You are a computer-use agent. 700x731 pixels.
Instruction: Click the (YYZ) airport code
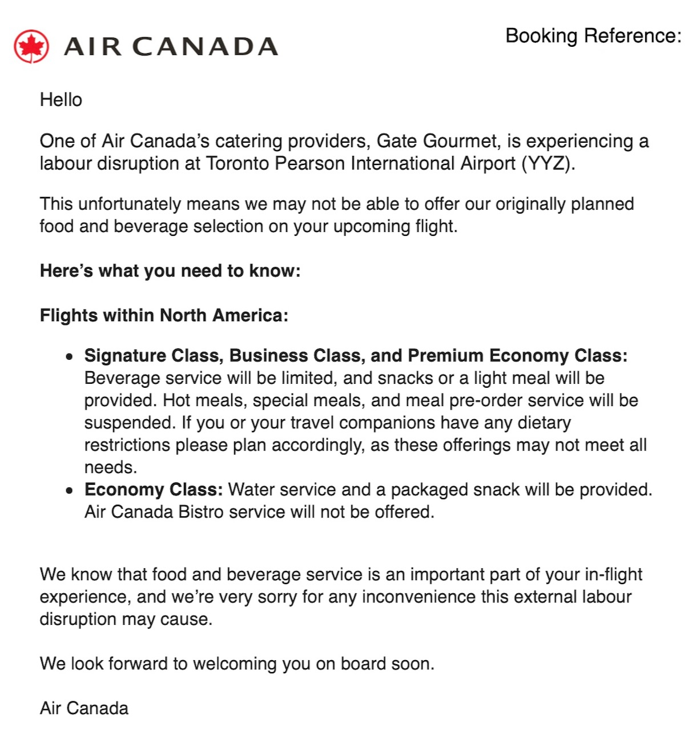(x=547, y=164)
